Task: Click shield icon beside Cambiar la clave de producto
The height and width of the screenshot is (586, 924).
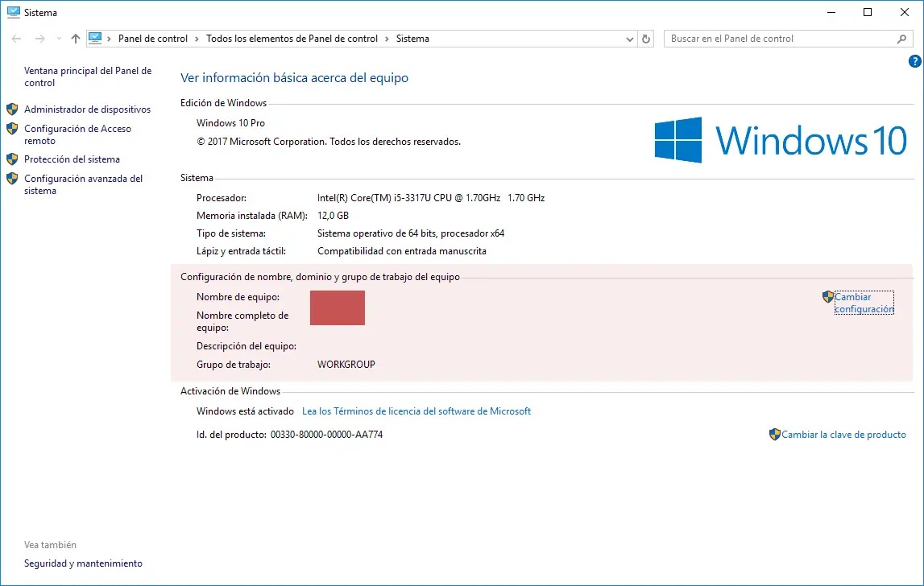Action: coord(775,435)
